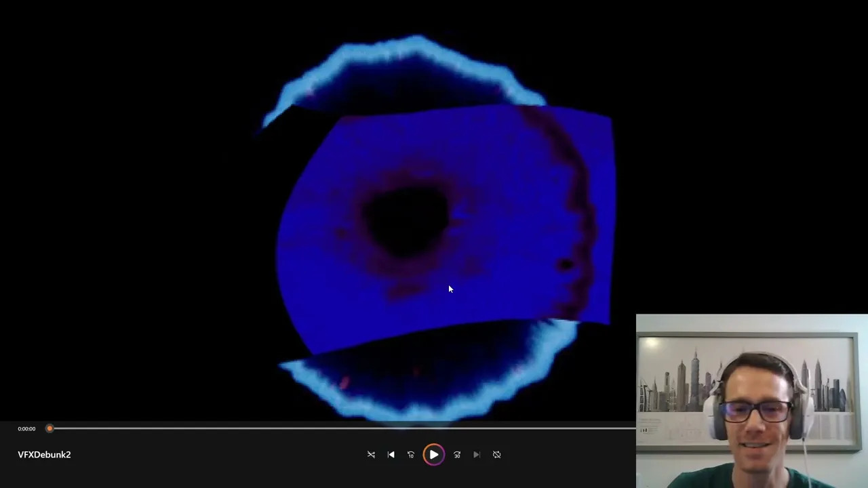Toggle shuffle mode in the player
This screenshot has height=488, width=868.
(371, 455)
